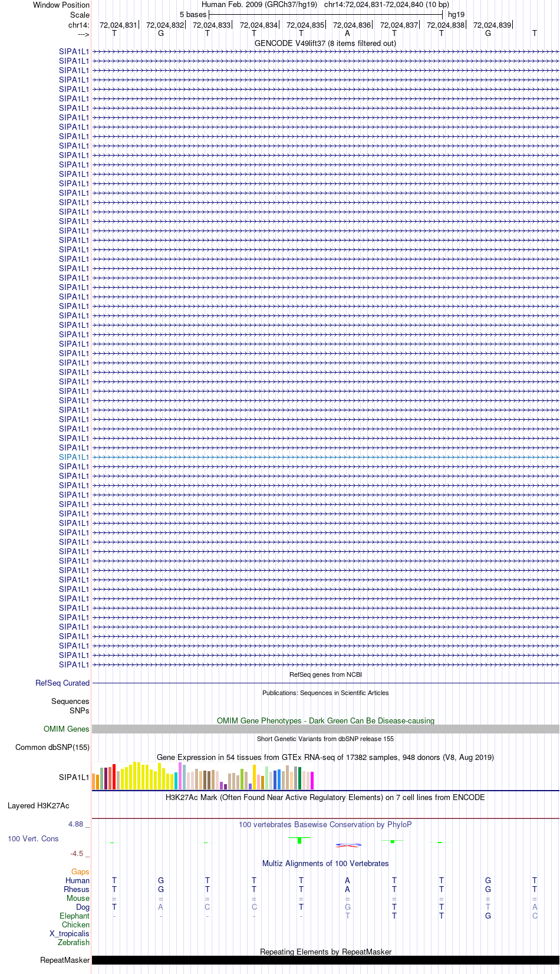Select the Chicken species row label
Viewport: 560px width, 974px height.
[75, 924]
